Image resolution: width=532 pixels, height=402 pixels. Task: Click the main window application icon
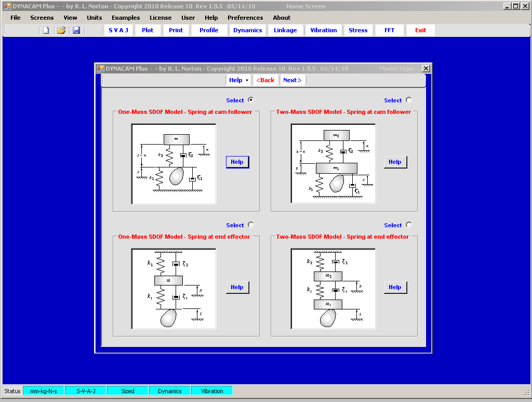[7, 6]
